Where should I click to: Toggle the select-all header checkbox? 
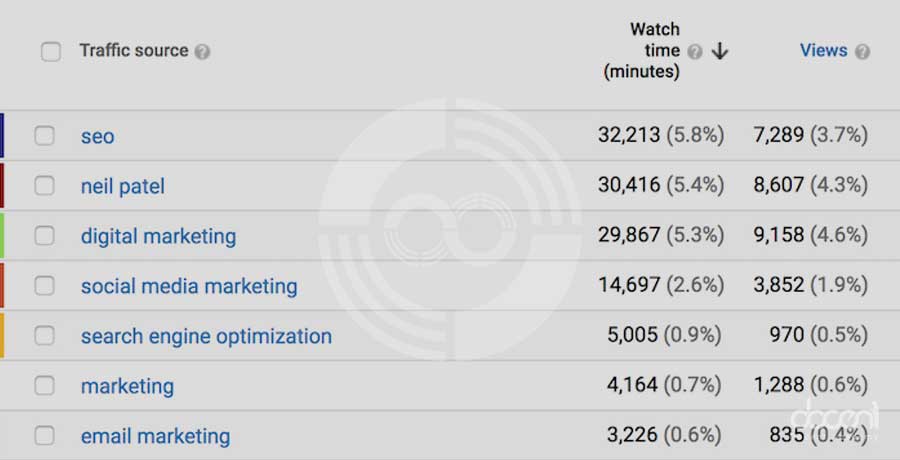(x=51, y=52)
